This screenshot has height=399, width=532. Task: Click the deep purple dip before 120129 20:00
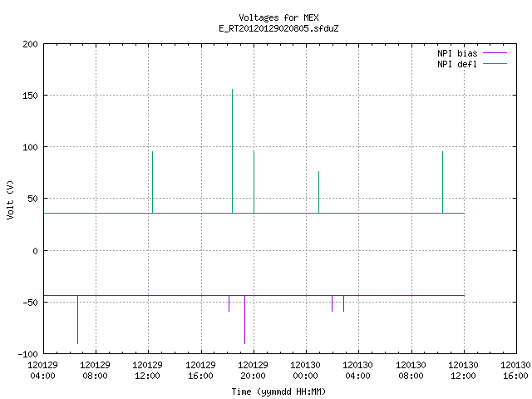245,319
